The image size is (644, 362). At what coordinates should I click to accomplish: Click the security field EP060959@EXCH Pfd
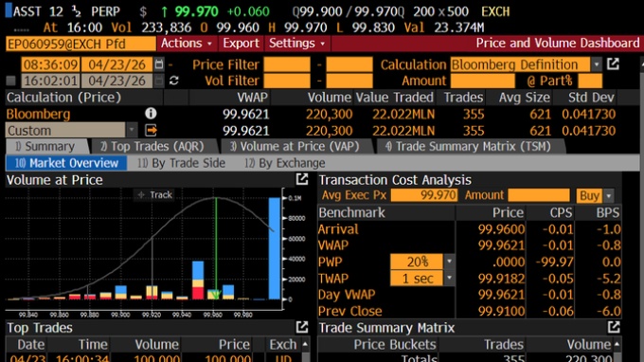click(x=80, y=44)
